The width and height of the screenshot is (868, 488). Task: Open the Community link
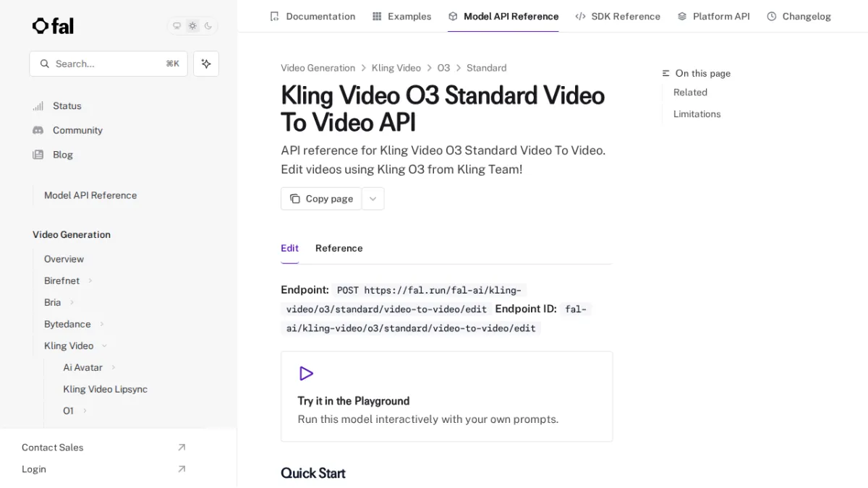coord(77,130)
